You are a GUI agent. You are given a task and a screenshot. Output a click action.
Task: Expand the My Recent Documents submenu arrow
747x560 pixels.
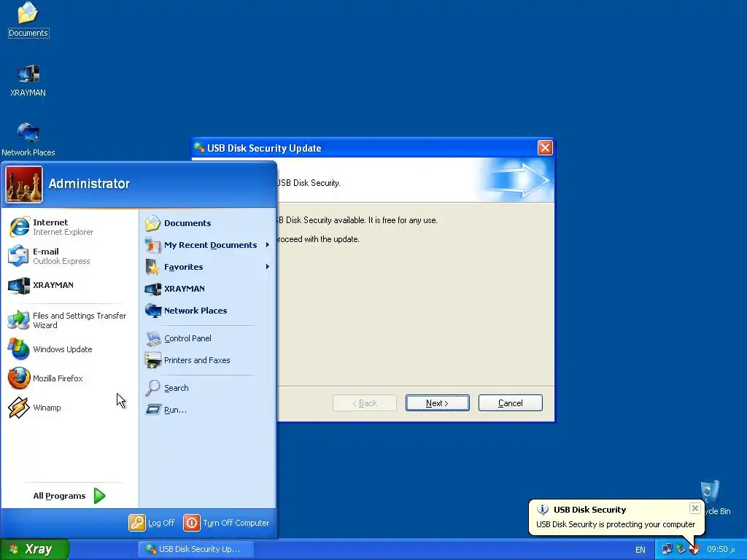coord(268,245)
